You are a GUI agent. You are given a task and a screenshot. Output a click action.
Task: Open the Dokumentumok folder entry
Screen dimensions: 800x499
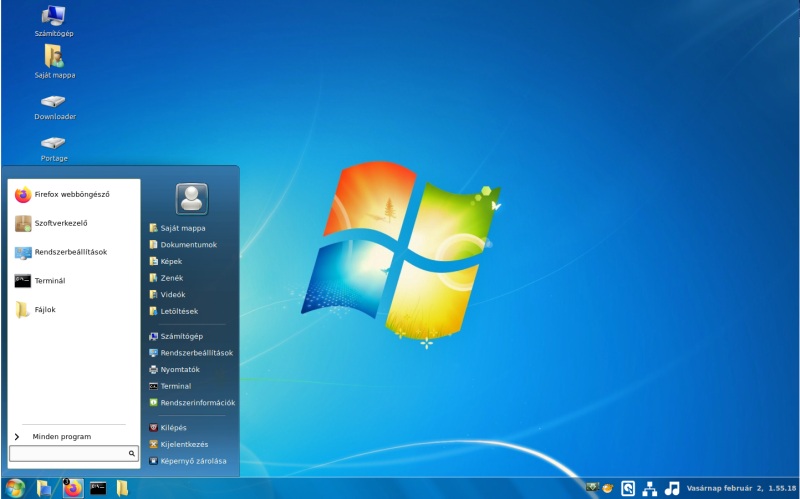[x=183, y=244]
